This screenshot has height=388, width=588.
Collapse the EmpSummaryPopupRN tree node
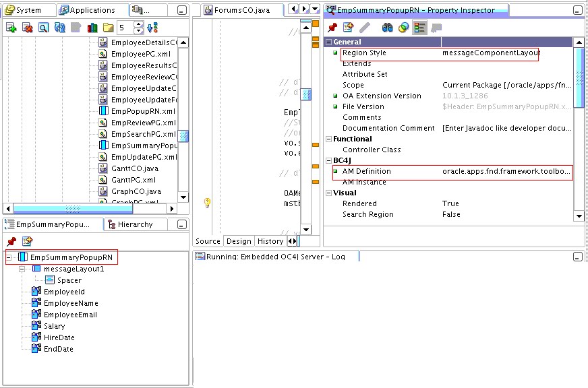9,257
